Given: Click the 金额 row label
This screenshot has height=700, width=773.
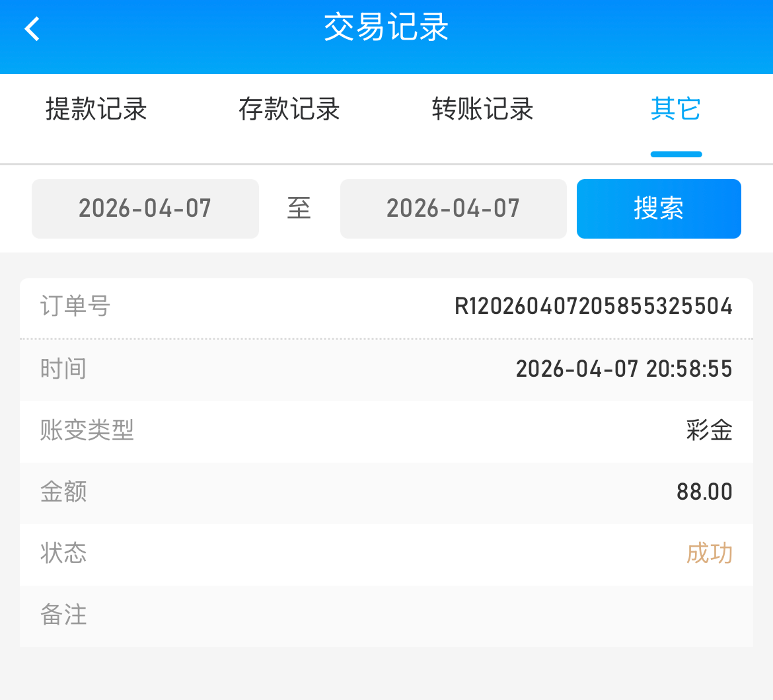Looking at the screenshot, I should [63, 492].
